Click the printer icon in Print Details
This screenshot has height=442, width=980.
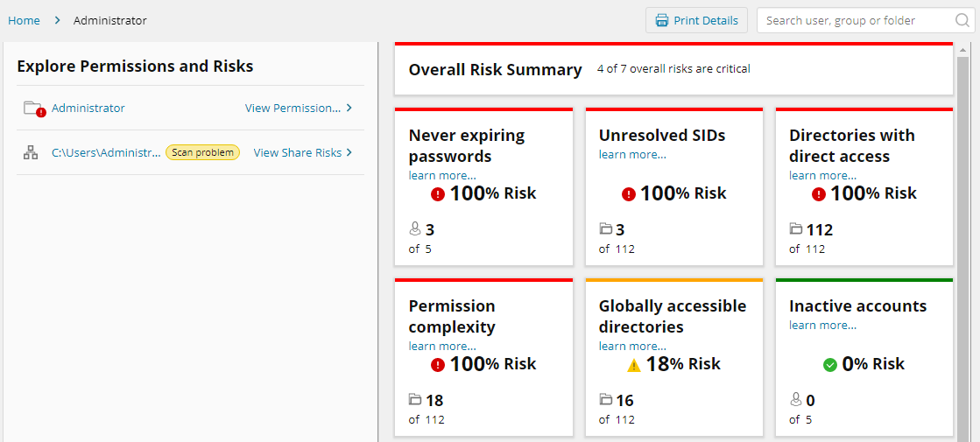click(x=662, y=20)
